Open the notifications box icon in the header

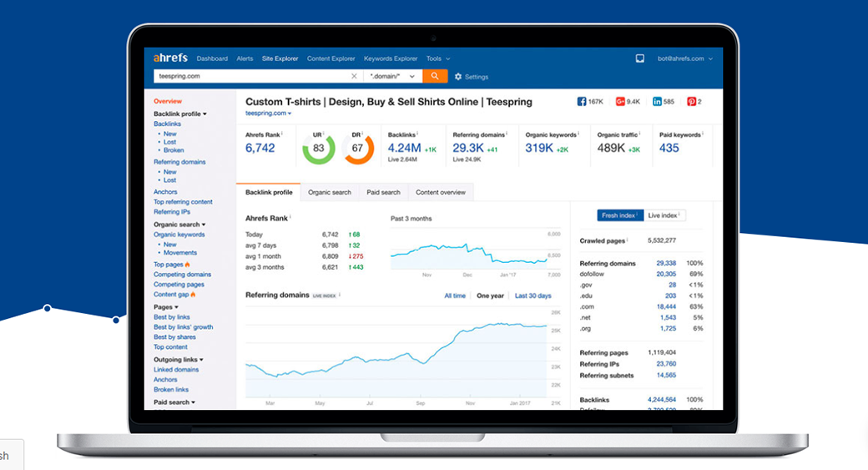coord(640,58)
